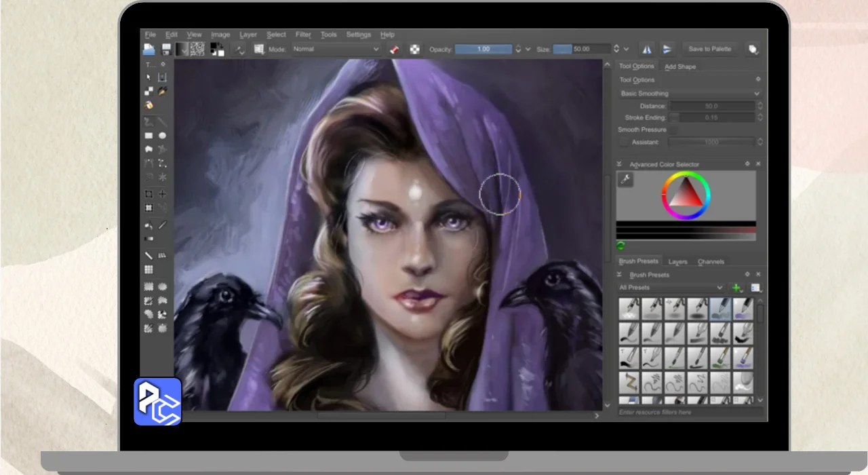Toggle preserve alpha checkerboard button
This screenshot has width=868, height=475.
414,50
